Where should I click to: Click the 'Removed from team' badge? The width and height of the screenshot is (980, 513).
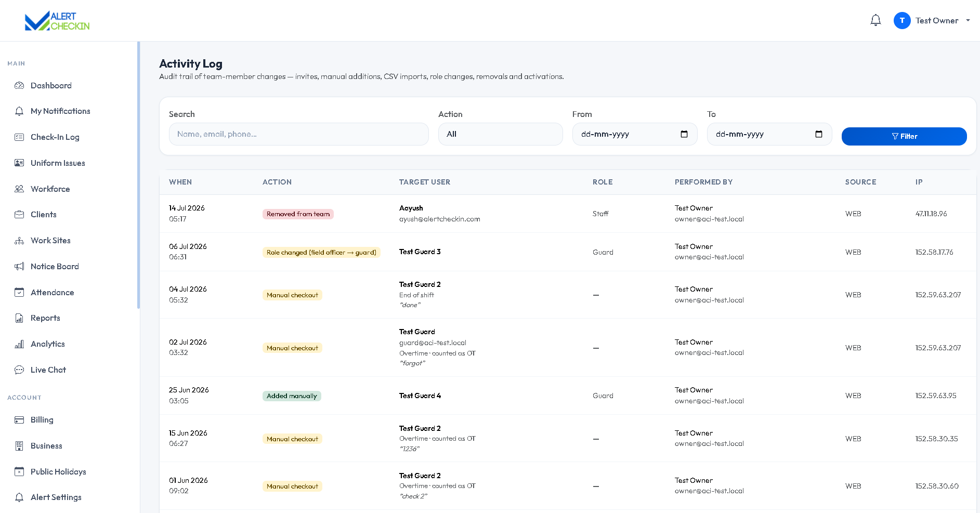tap(298, 214)
